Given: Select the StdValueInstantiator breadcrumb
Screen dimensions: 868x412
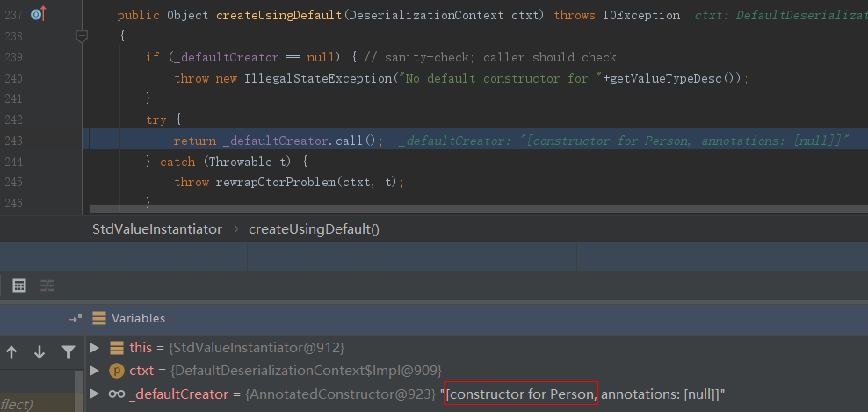Looking at the screenshot, I should [x=157, y=228].
